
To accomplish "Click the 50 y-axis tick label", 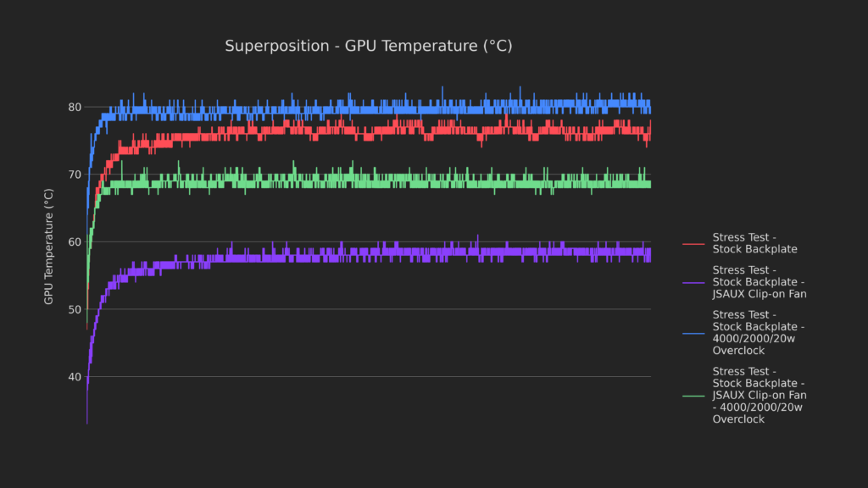I will click(75, 309).
